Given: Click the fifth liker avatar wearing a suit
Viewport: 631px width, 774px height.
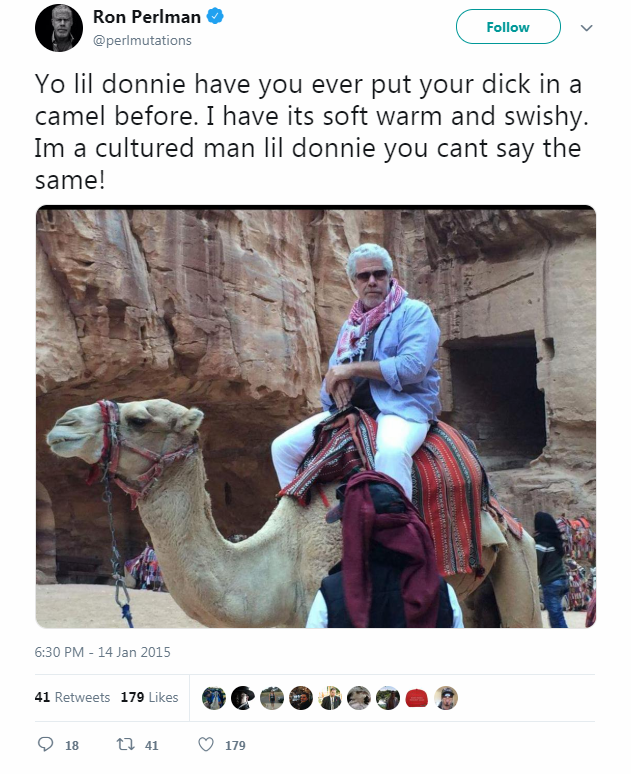Looking at the screenshot, I should point(330,698).
